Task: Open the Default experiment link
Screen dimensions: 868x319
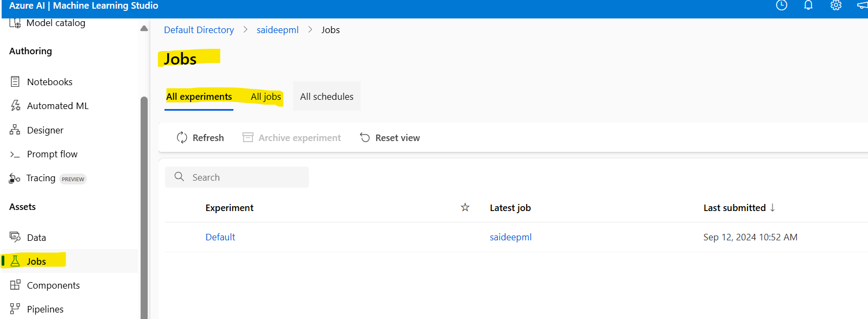Action: (220, 237)
